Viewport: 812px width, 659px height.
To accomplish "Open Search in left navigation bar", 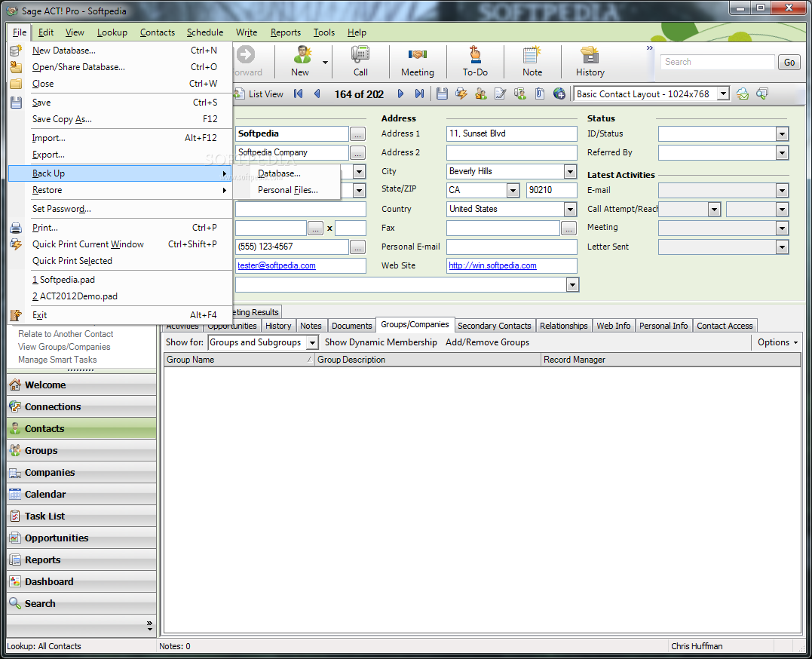I will [82, 603].
